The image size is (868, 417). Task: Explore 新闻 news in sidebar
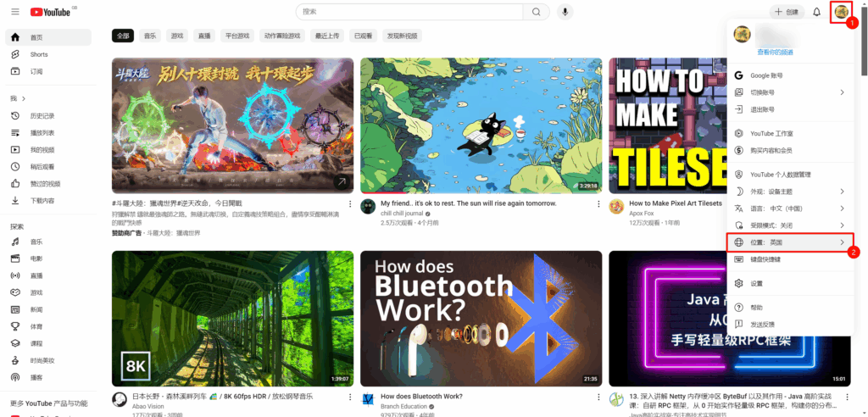point(48,309)
